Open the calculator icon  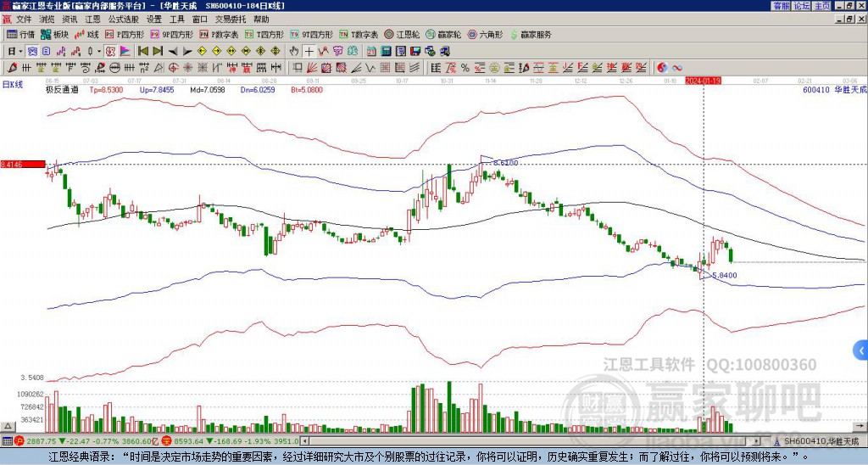tap(386, 52)
